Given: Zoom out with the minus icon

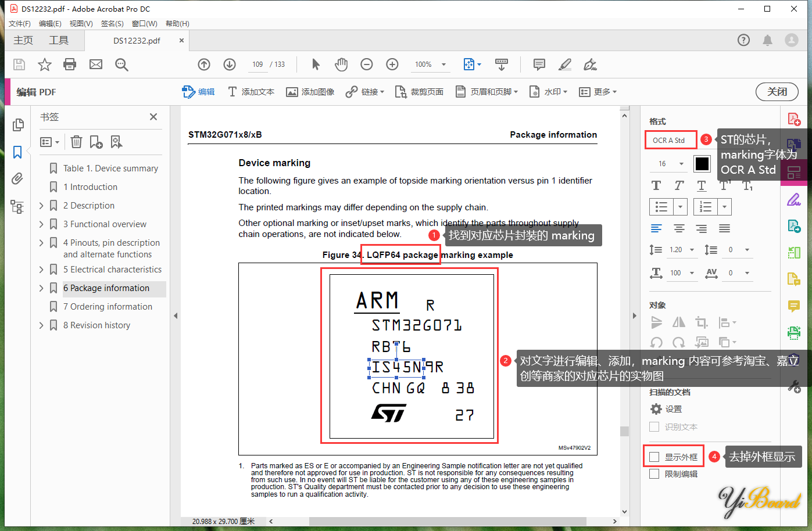Looking at the screenshot, I should pos(367,64).
